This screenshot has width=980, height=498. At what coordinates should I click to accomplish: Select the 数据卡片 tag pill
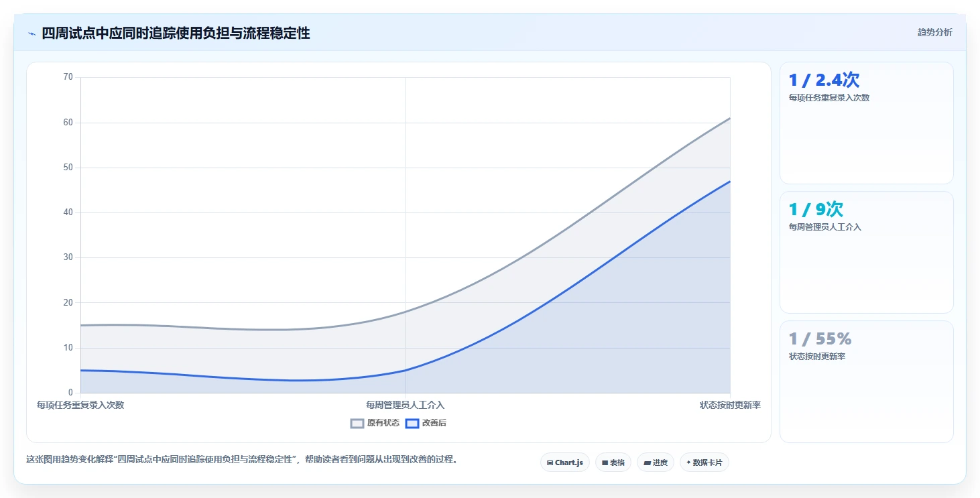(704, 462)
